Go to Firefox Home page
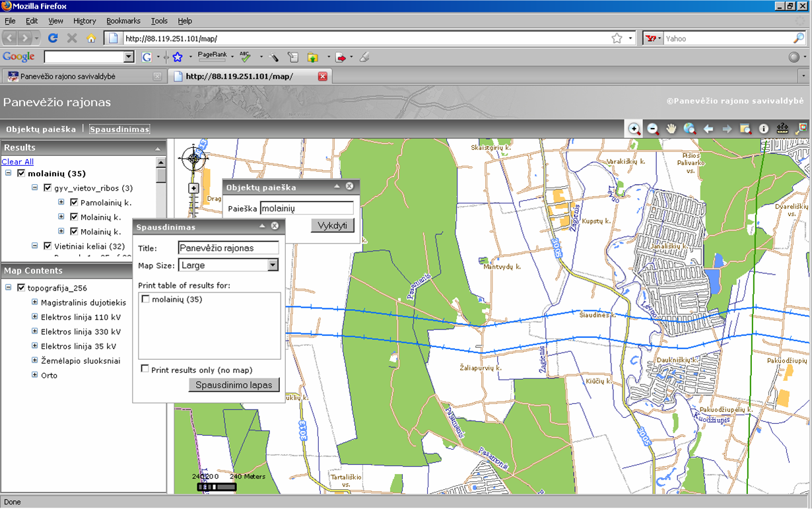 91,38
